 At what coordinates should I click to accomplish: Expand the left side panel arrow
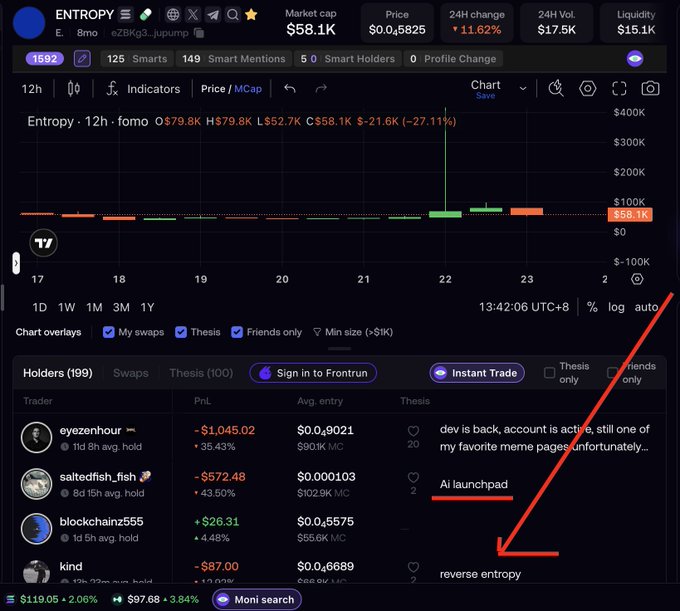point(16,263)
